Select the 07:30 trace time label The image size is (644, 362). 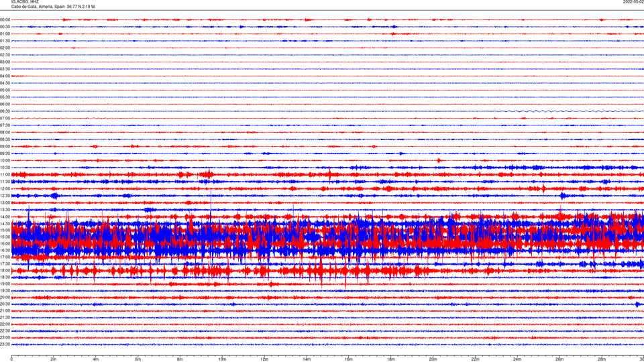(x=5, y=125)
